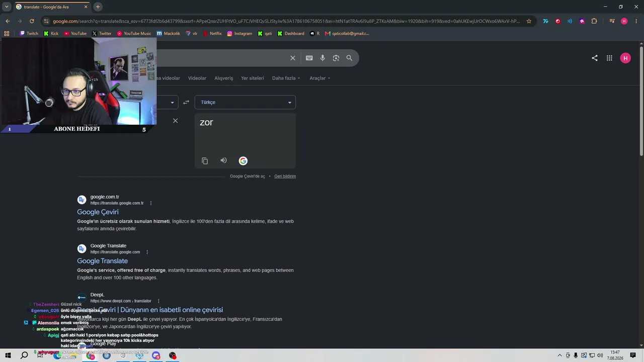Click the Google logo under the translation
Screen dimensions: 644x362
point(243,161)
